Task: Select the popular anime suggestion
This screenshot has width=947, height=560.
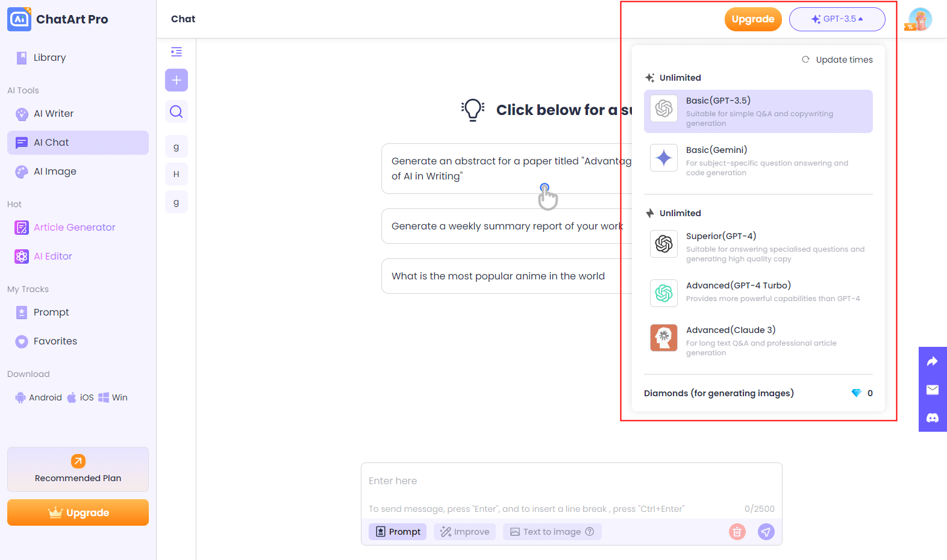Action: pos(507,276)
